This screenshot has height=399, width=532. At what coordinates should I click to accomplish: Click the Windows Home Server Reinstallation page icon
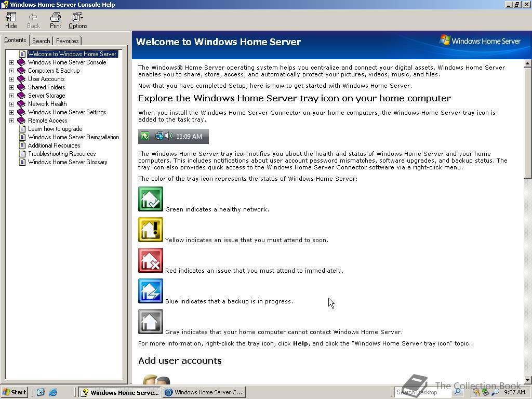(x=22, y=137)
